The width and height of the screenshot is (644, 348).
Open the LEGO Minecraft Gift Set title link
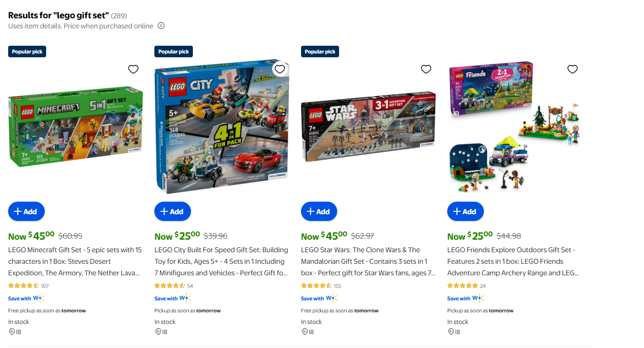click(76, 261)
